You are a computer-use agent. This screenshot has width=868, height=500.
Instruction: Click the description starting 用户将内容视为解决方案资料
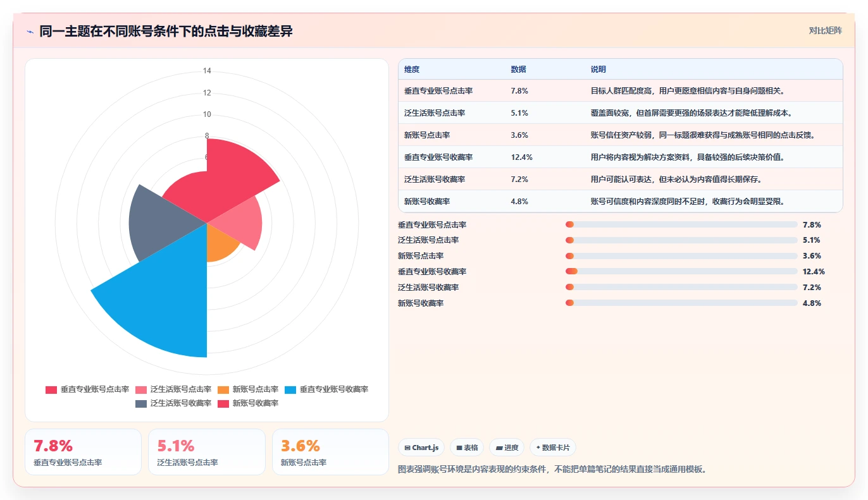689,157
